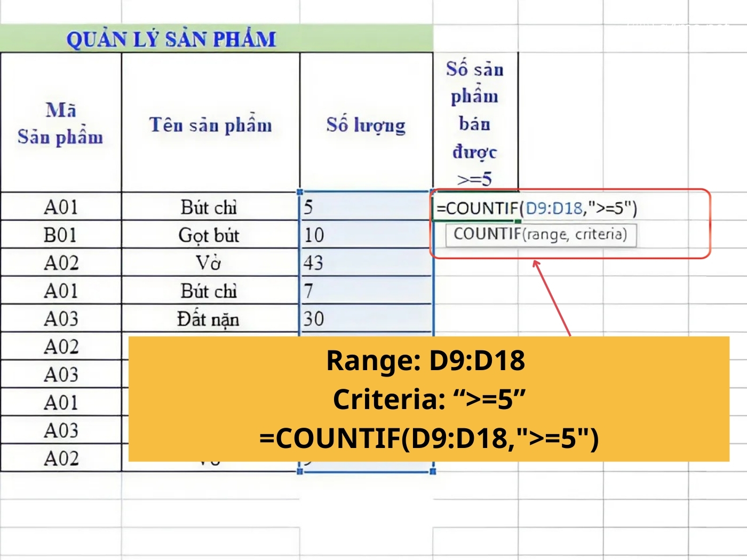The image size is (747, 560).
Task: Click the formula cell containing =COUNTIF(D9:D18,">=5")
Action: [x=475, y=207]
